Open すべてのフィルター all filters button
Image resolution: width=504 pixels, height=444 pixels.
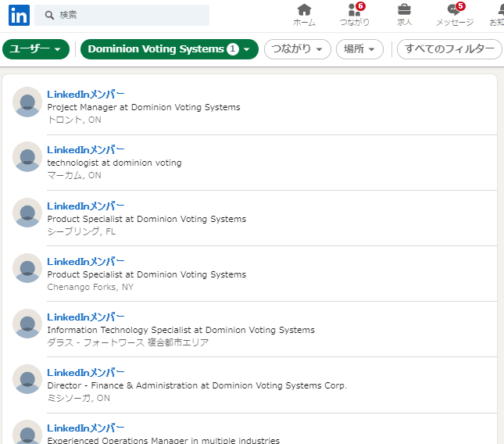[449, 49]
